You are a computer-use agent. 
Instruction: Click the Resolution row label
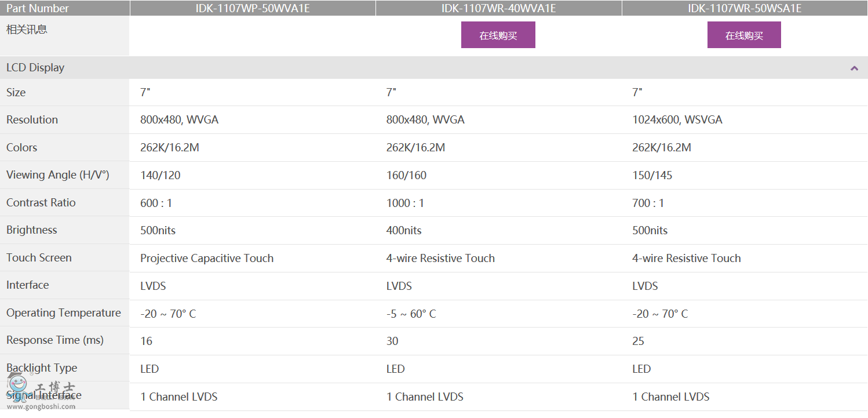click(x=32, y=120)
